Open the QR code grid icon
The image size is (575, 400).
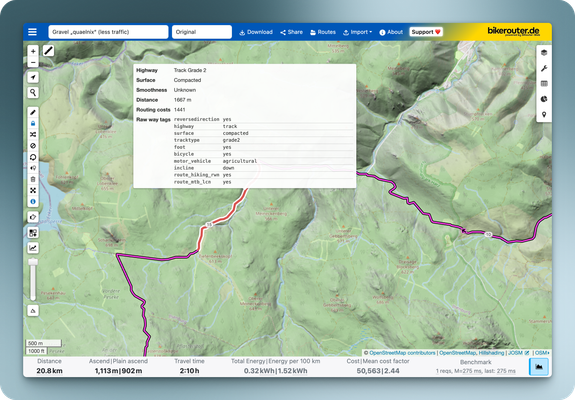click(x=33, y=232)
